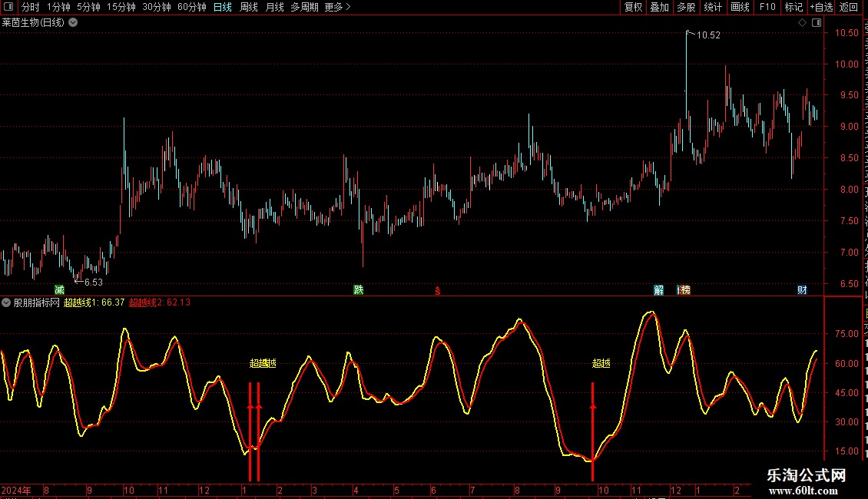Open the 多周期 multi-period view
This screenshot has width=868, height=499.
tap(304, 7)
